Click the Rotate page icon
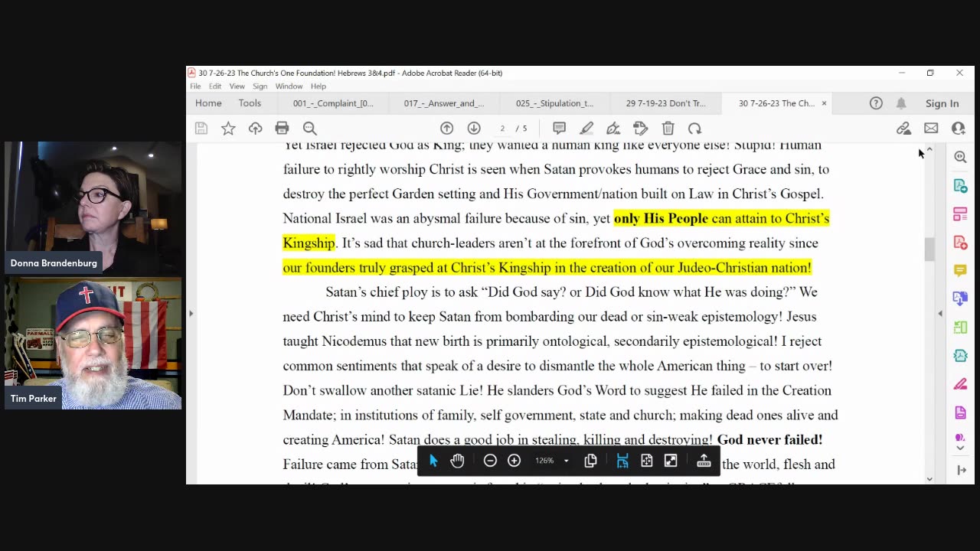Image resolution: width=980 pixels, height=551 pixels. [x=694, y=129]
